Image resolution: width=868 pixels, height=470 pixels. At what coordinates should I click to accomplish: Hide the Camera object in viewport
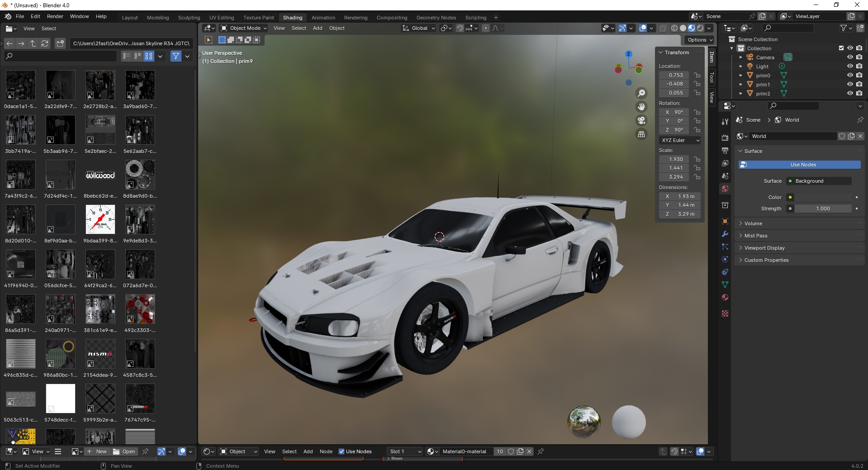pyautogui.click(x=850, y=57)
